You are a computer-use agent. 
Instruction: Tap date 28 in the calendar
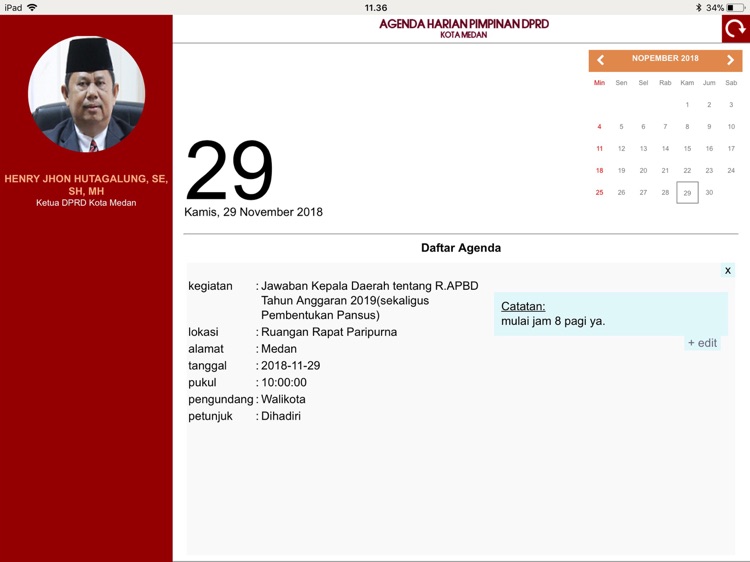tap(665, 193)
